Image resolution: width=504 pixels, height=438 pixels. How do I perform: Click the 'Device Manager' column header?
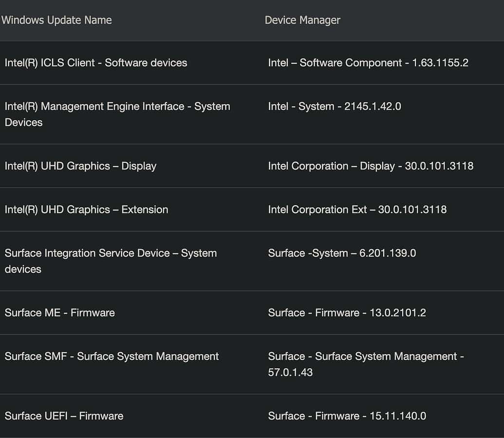(x=302, y=20)
